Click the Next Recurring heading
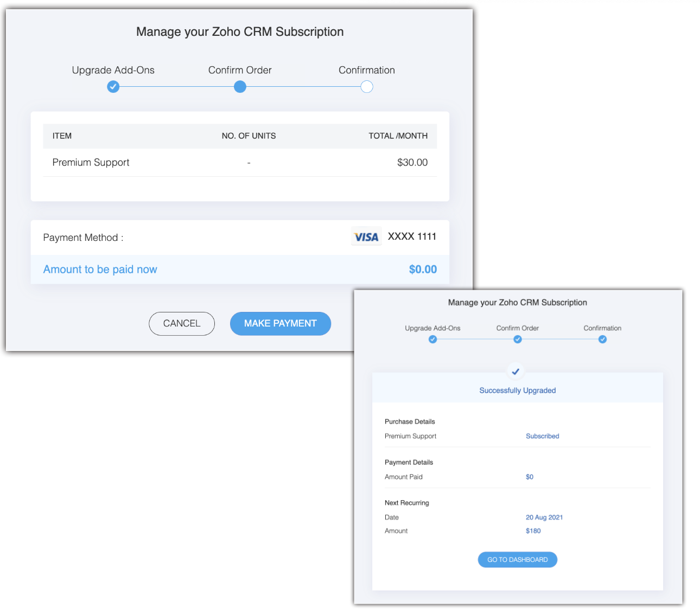 406,503
